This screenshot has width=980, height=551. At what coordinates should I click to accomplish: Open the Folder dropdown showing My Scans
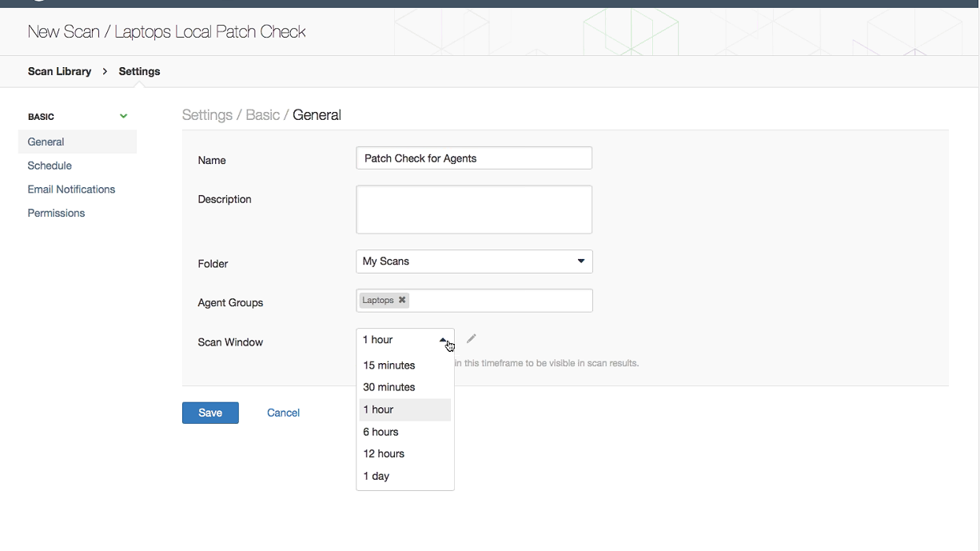pos(474,262)
